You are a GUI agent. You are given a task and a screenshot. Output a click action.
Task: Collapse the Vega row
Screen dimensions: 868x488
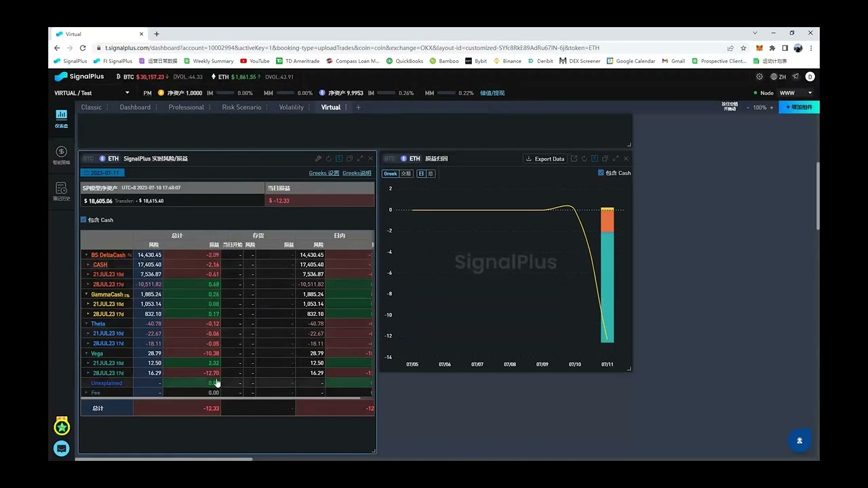(x=86, y=353)
